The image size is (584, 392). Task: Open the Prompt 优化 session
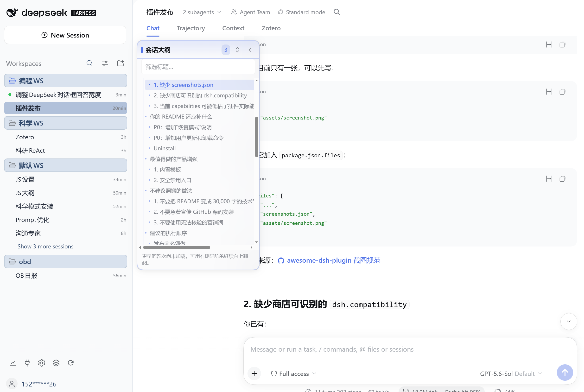[65, 220]
